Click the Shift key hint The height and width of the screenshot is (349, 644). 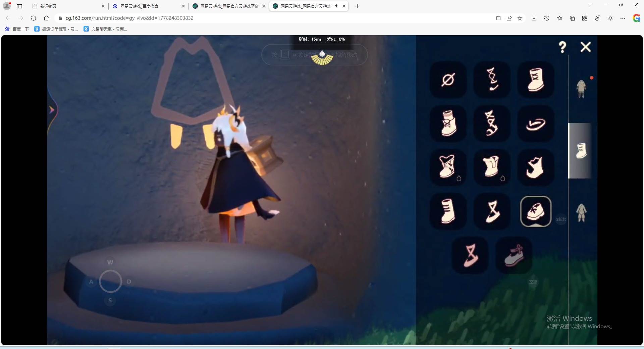(x=561, y=219)
